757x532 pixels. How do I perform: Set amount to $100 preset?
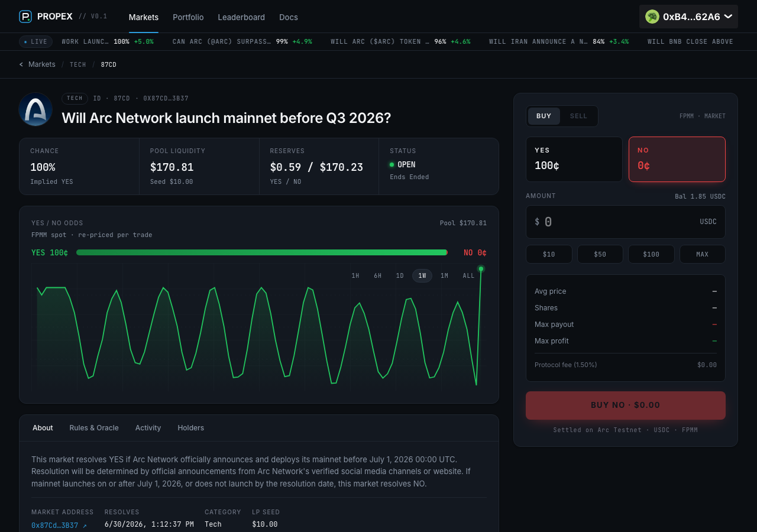point(651,254)
